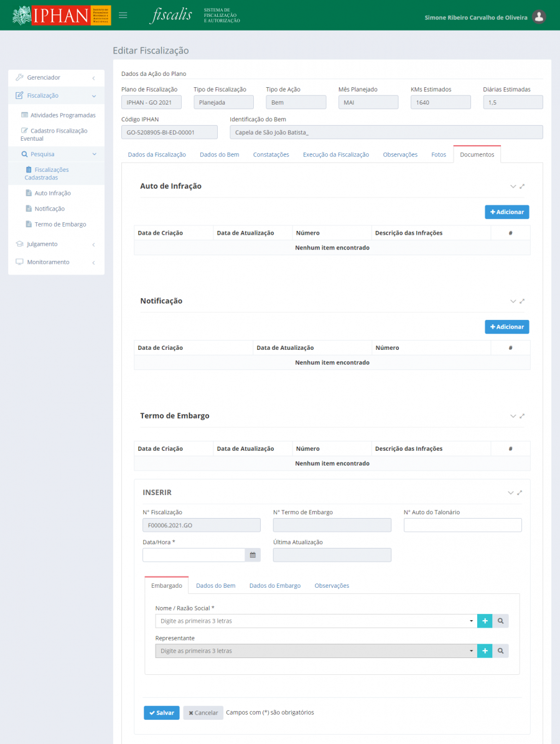Click the calendar icon beside Data/Hora
Image resolution: width=560 pixels, height=744 pixels.
pos(253,555)
